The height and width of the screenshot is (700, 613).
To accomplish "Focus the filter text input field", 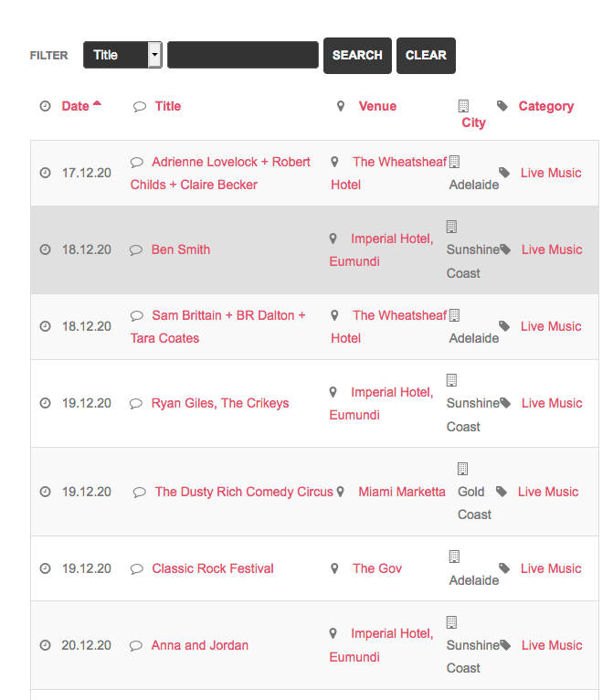I will click(243, 55).
